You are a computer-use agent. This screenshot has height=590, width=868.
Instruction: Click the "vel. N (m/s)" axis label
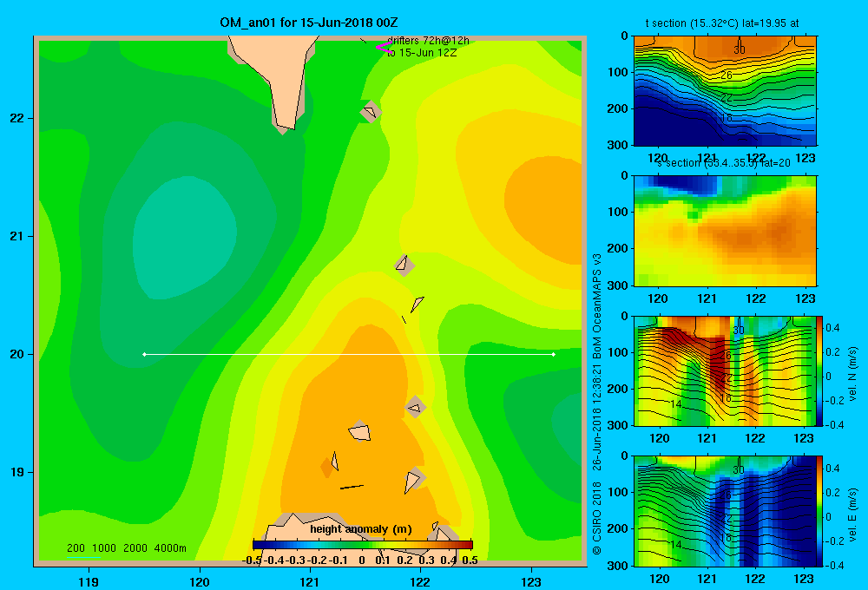(x=852, y=374)
